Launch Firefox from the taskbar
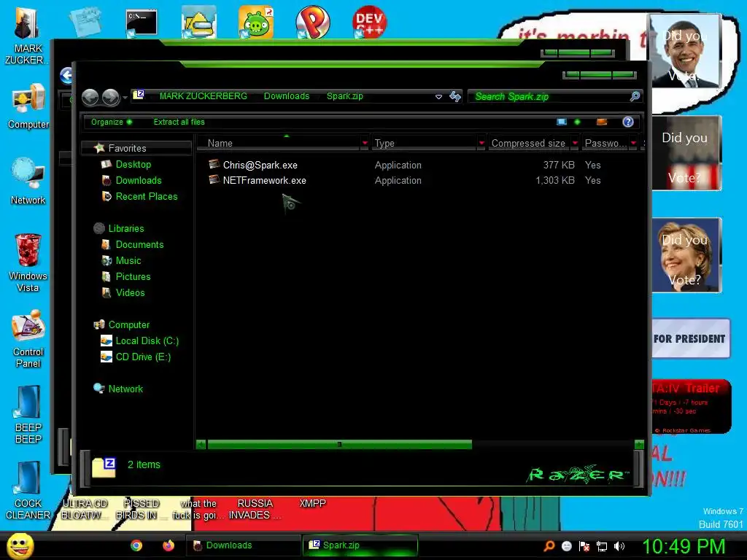747x560 pixels. pos(169,545)
